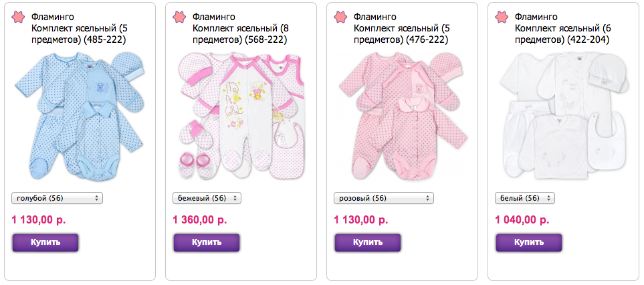This screenshot has height=285, width=644.
Task: Click star icon next to set 476-222
Action: click(340, 17)
